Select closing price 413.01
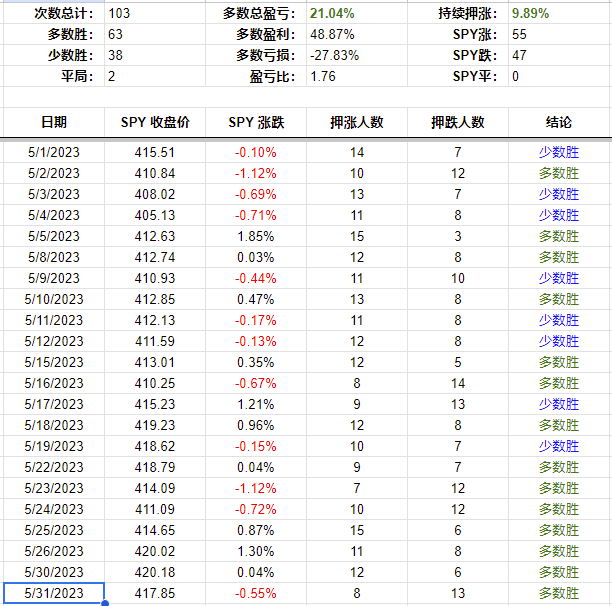Viewport: 612px width, 606px height. [x=155, y=363]
